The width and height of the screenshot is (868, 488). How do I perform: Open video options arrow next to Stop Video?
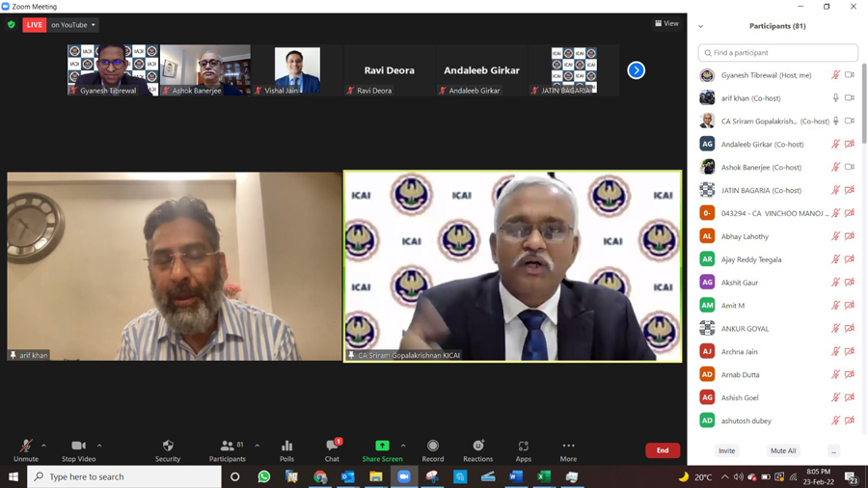[x=99, y=446]
